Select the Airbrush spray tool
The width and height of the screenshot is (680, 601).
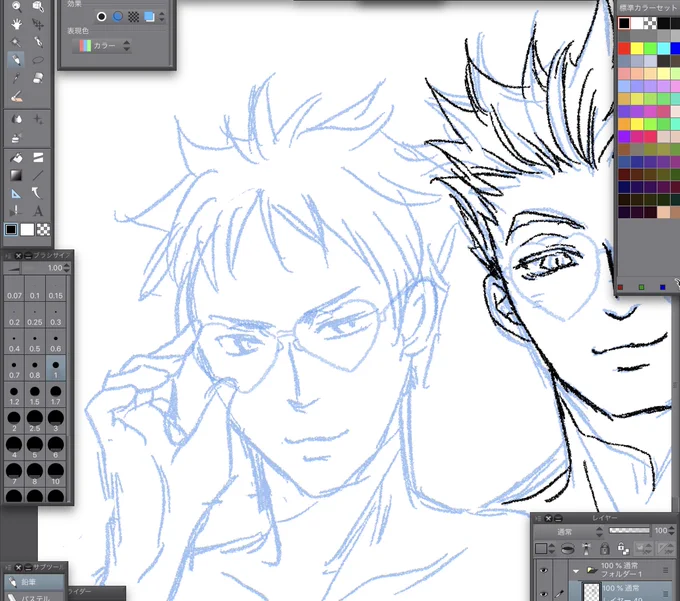(x=16, y=138)
